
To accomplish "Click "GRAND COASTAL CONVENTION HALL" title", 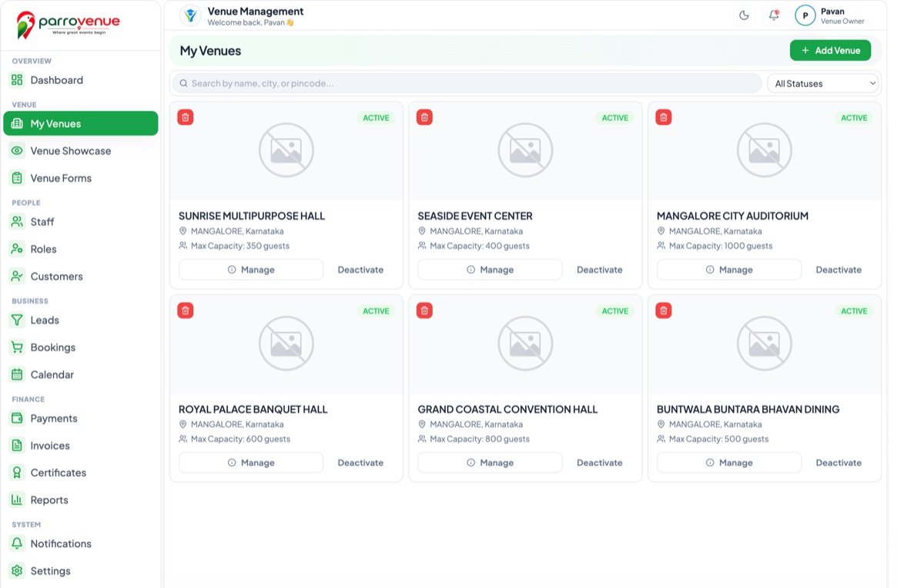I will [x=507, y=409].
